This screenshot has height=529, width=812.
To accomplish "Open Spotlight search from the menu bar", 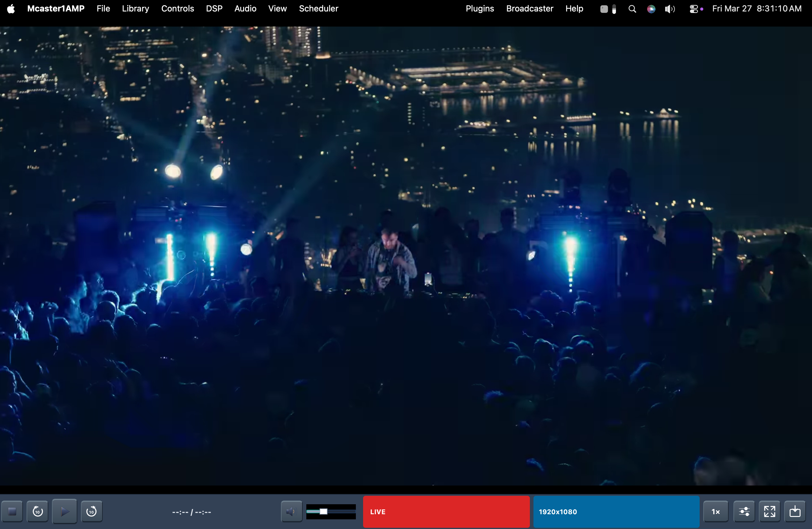I will coord(632,8).
